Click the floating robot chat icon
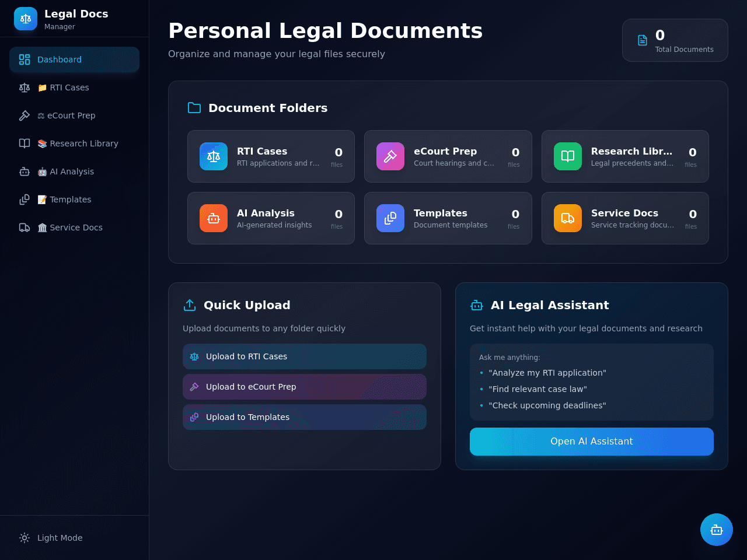 (x=717, y=530)
